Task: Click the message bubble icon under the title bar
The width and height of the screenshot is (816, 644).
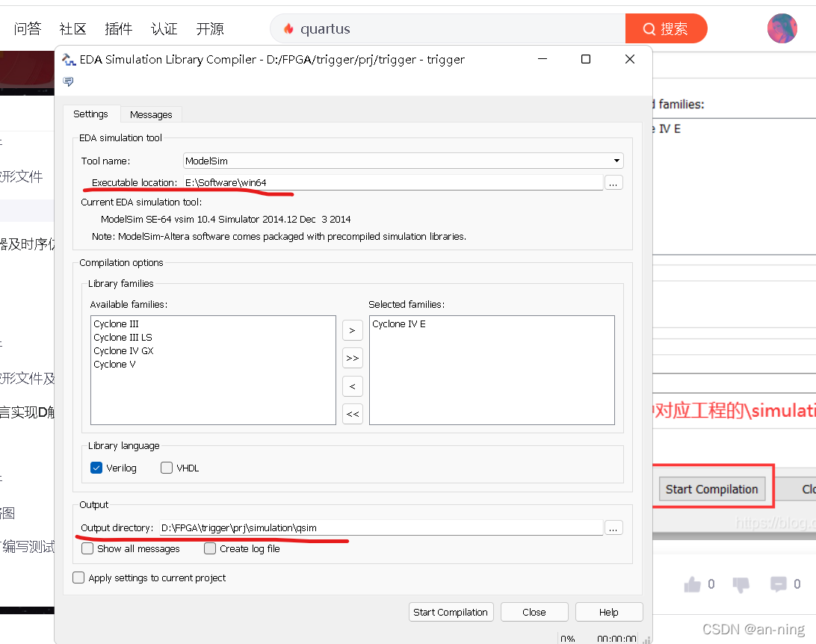Action: coord(68,81)
